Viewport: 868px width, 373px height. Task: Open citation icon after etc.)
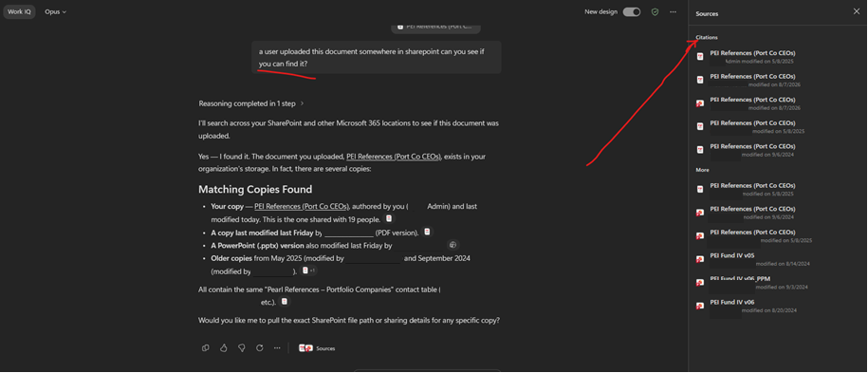point(284,302)
